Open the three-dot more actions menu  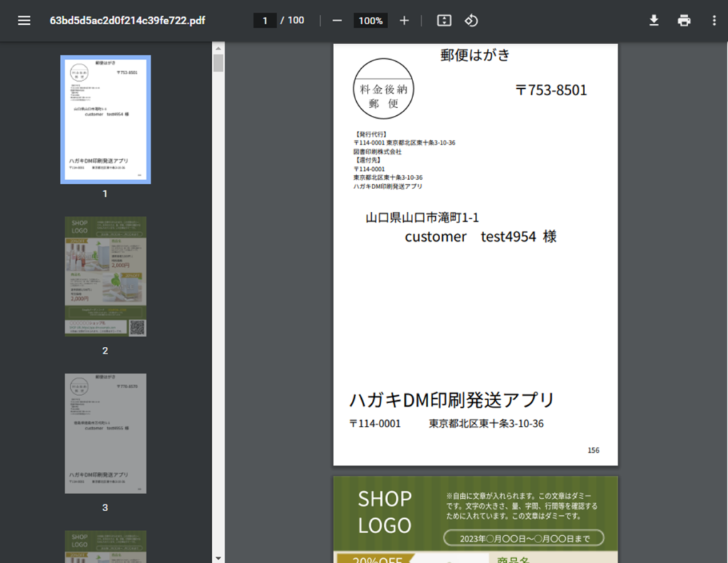[714, 21]
